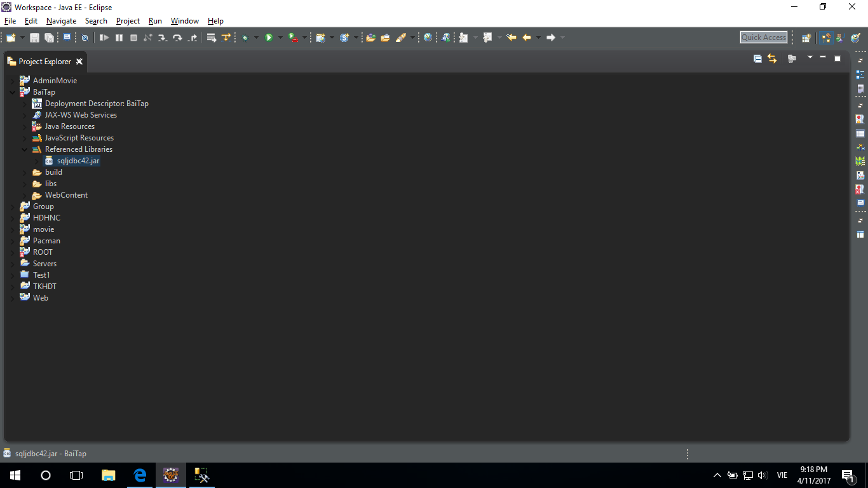Expand the Java Resources node
The image size is (868, 488).
24,126
